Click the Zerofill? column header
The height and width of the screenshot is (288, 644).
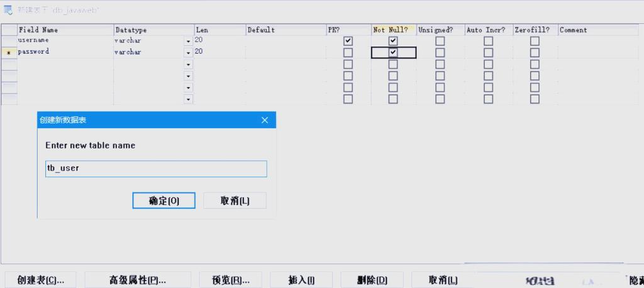tap(535, 30)
